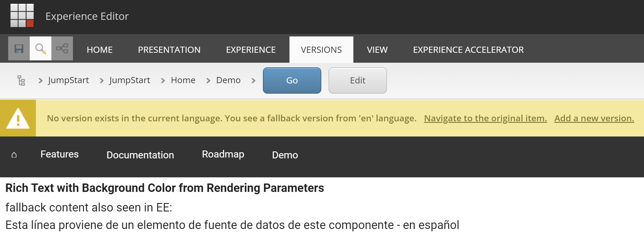The image size is (644, 245).
Task: Click the Rich Text with Background Color heading
Action: pos(165,188)
